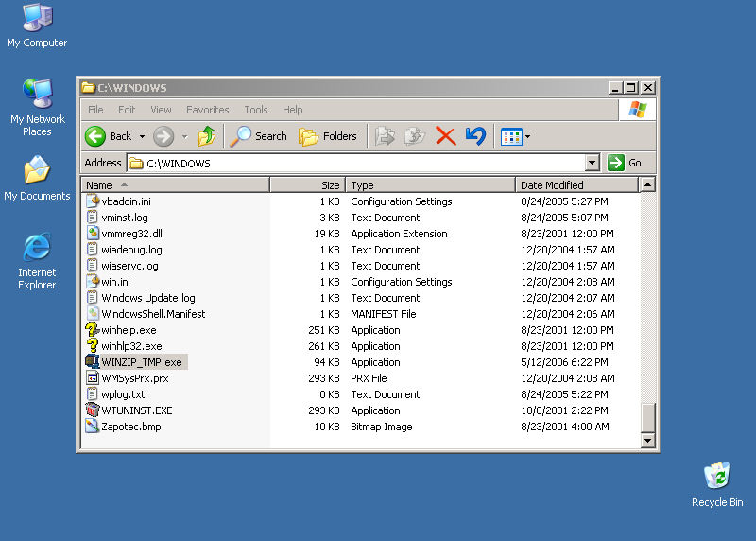Viewport: 756px width, 541px height.
Task: Select the WTUNINST.EXE icon
Action: click(x=92, y=410)
